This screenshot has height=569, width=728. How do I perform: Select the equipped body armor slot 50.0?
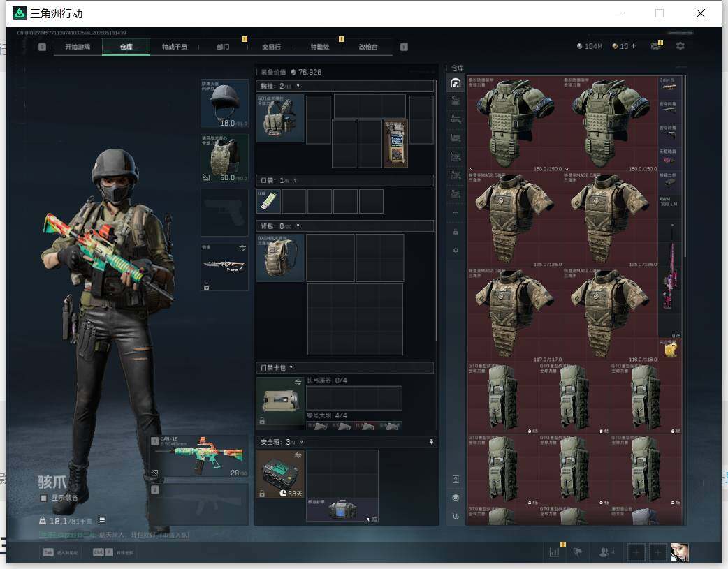coord(224,158)
